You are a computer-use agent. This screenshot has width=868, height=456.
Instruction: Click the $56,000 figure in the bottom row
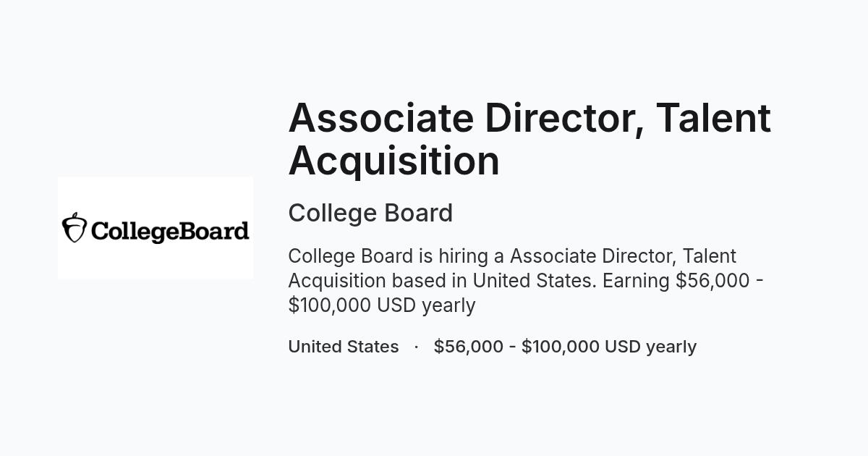(469, 347)
